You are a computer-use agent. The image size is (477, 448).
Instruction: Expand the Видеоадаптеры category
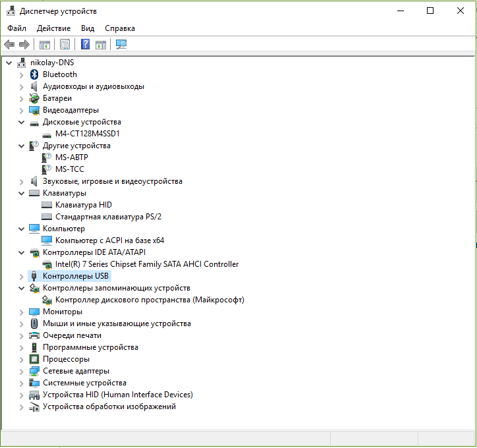(x=21, y=111)
